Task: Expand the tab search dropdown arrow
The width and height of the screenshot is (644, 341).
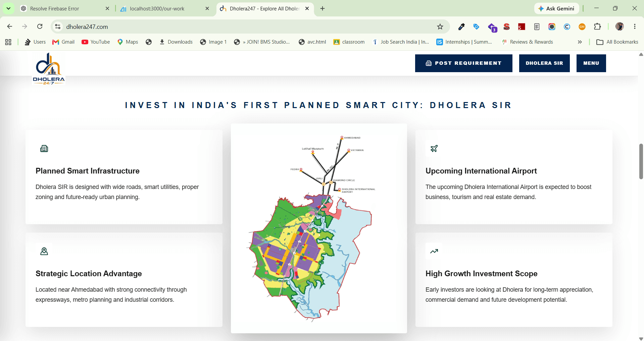Action: (8, 8)
